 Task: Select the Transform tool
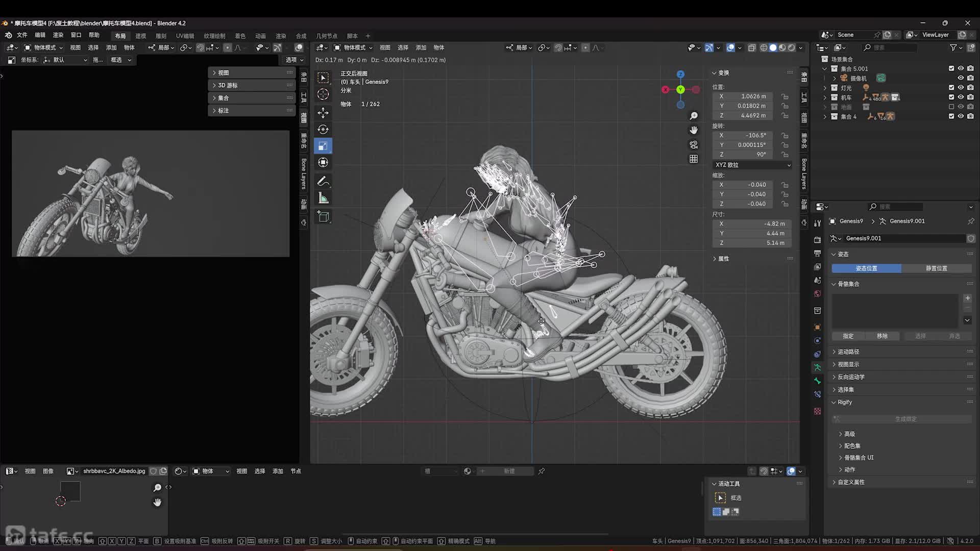pos(323,163)
